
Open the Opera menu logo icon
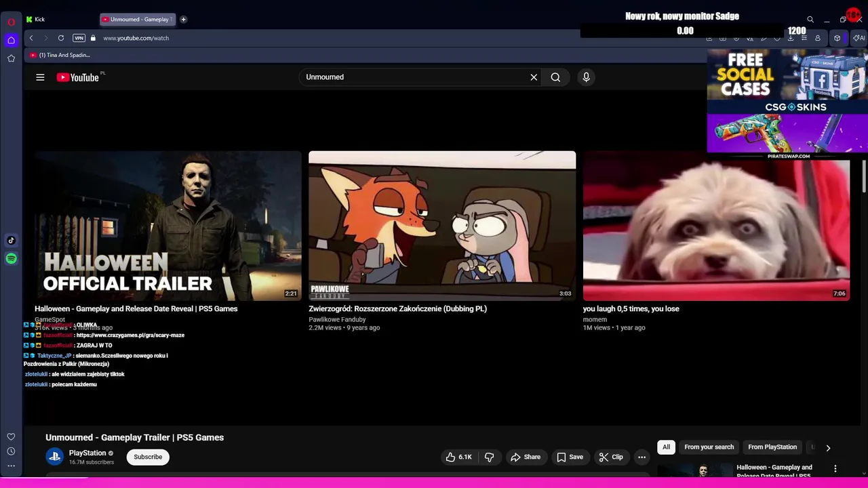click(x=12, y=22)
